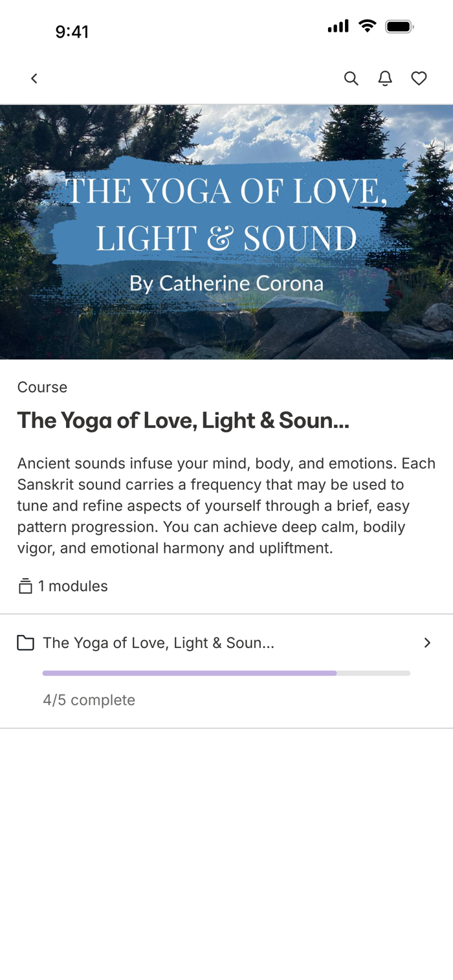The height and width of the screenshot is (980, 453).
Task: Tap the small Course category label
Action: click(x=42, y=387)
